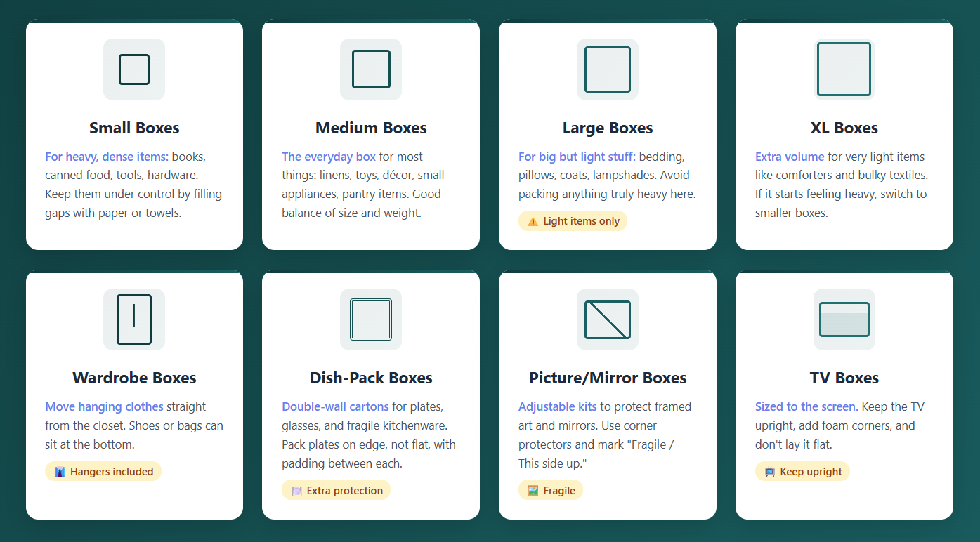The height and width of the screenshot is (542, 980).
Task: Click the Medium Boxes icon
Action: point(371,70)
